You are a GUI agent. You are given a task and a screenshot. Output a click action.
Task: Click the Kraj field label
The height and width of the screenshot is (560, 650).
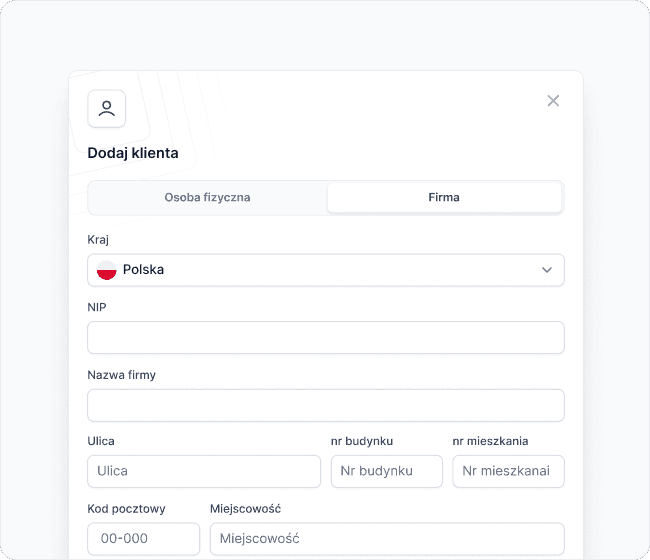pyautogui.click(x=99, y=240)
